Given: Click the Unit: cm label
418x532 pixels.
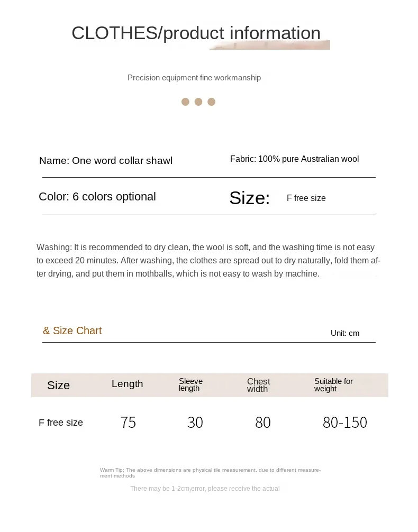Looking at the screenshot, I should click(x=345, y=333).
